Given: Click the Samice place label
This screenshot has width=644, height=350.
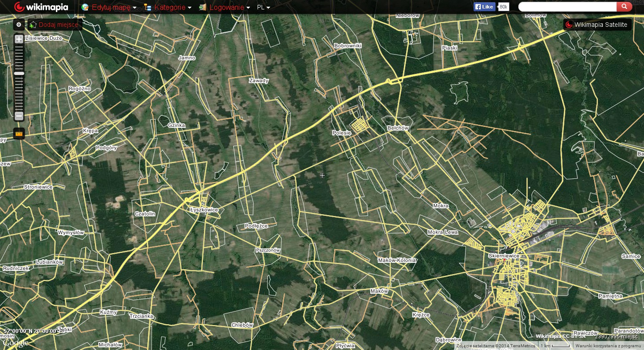Looking at the screenshot, I should pyautogui.click(x=631, y=256).
